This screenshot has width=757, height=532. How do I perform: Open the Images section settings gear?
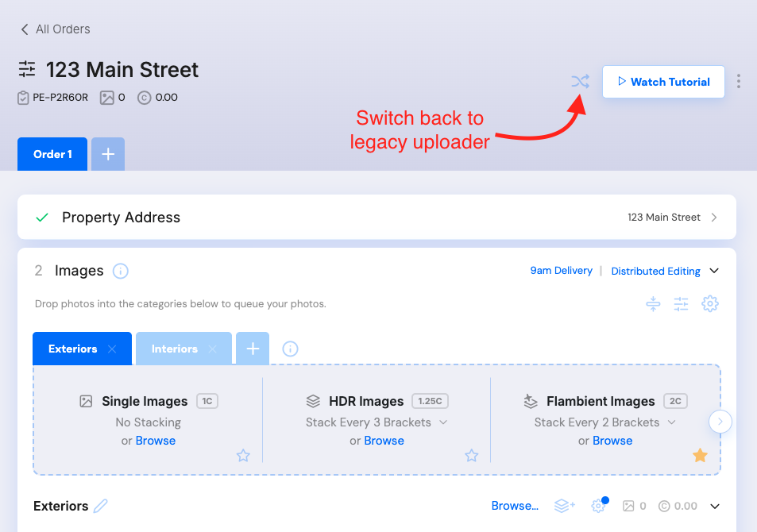[710, 303]
